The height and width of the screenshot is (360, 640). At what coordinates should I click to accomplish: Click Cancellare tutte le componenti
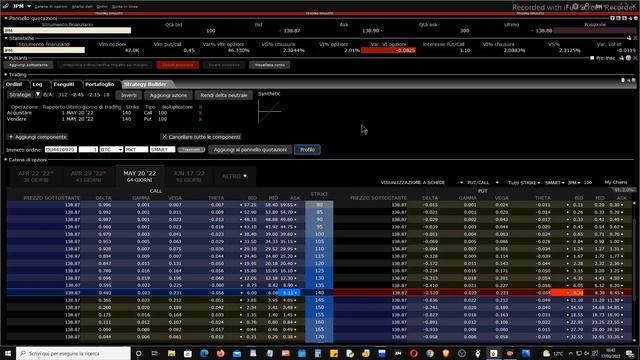(x=201, y=137)
